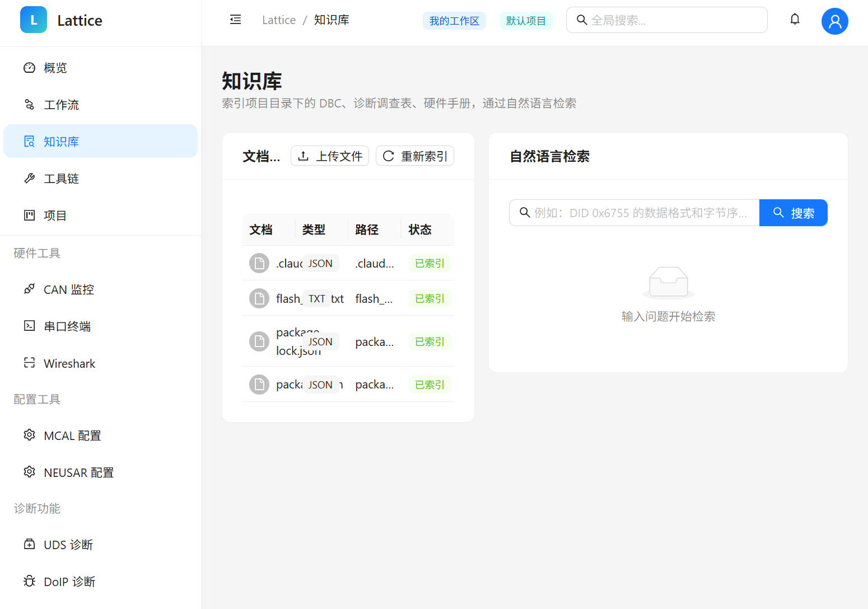Click the magnifier icon in global search
Screen dimensions: 868x609
pyautogui.click(x=582, y=20)
